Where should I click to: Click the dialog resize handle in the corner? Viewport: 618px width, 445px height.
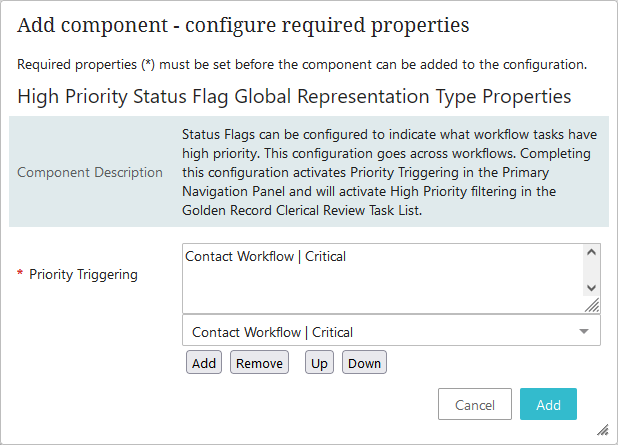pos(603,429)
